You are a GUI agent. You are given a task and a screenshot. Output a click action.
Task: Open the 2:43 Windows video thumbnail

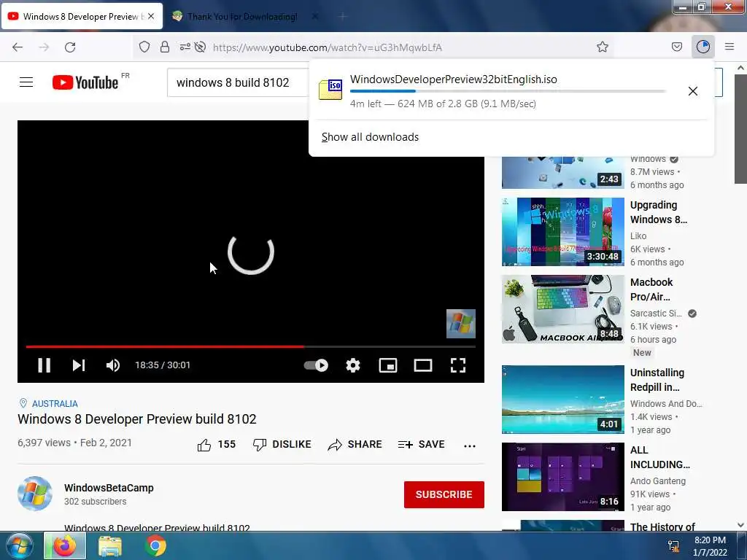tap(562, 172)
